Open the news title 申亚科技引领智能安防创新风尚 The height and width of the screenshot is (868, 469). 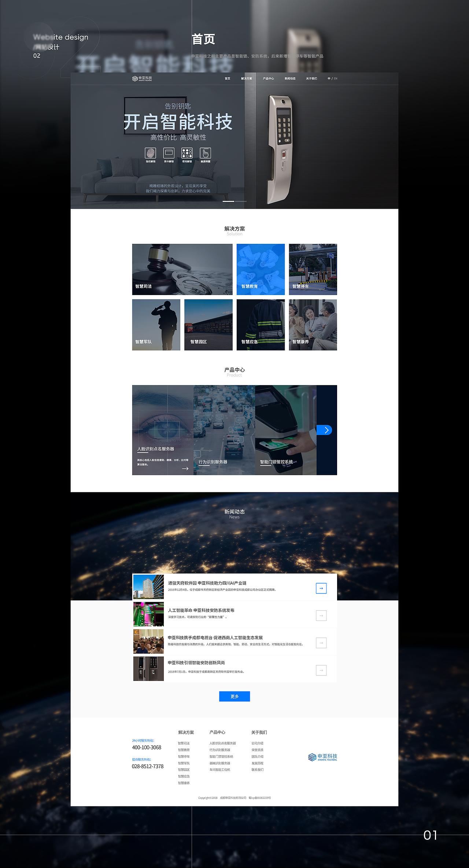pyautogui.click(x=196, y=663)
